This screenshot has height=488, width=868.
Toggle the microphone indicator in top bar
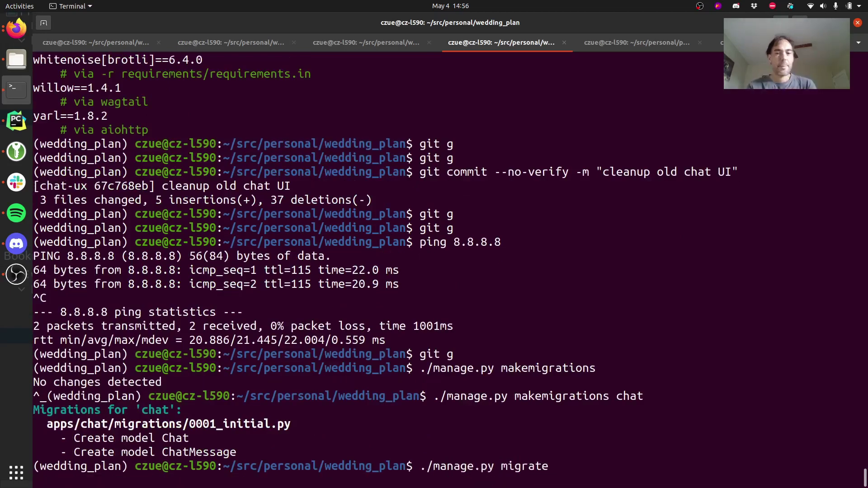pos(835,6)
